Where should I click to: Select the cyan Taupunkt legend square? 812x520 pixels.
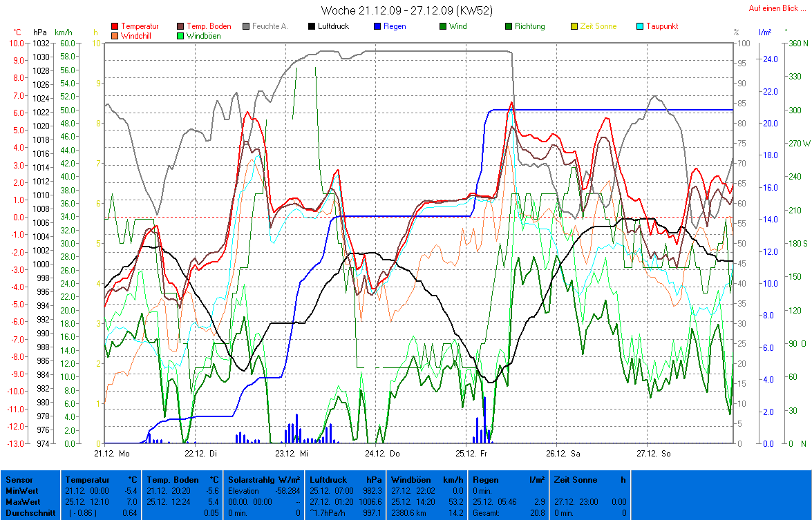(640, 26)
